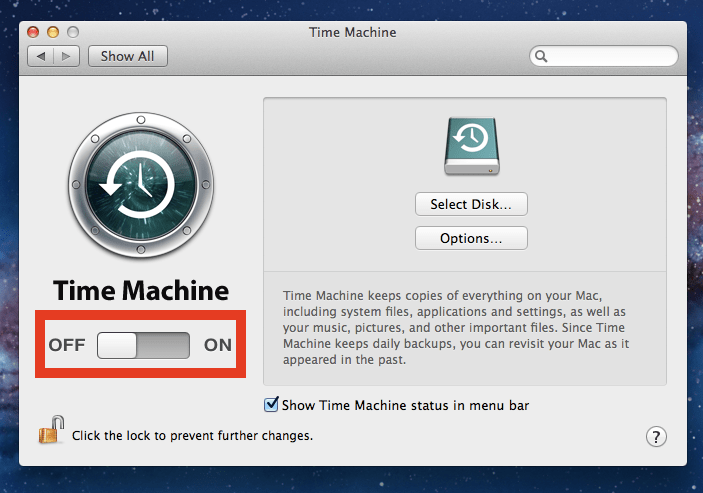Click the yellow minimize window button
This screenshot has height=493, width=703.
coord(53,32)
